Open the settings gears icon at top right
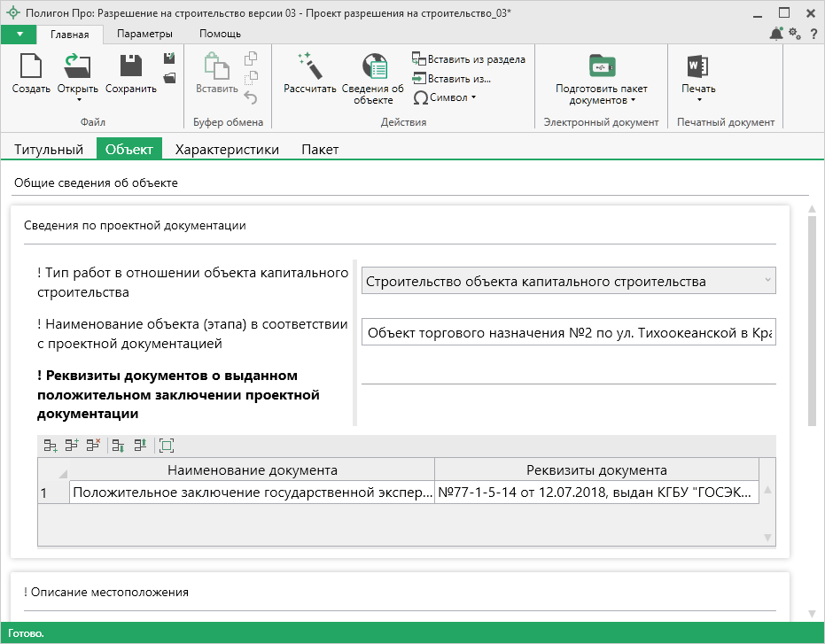This screenshot has width=825, height=644. (x=795, y=34)
